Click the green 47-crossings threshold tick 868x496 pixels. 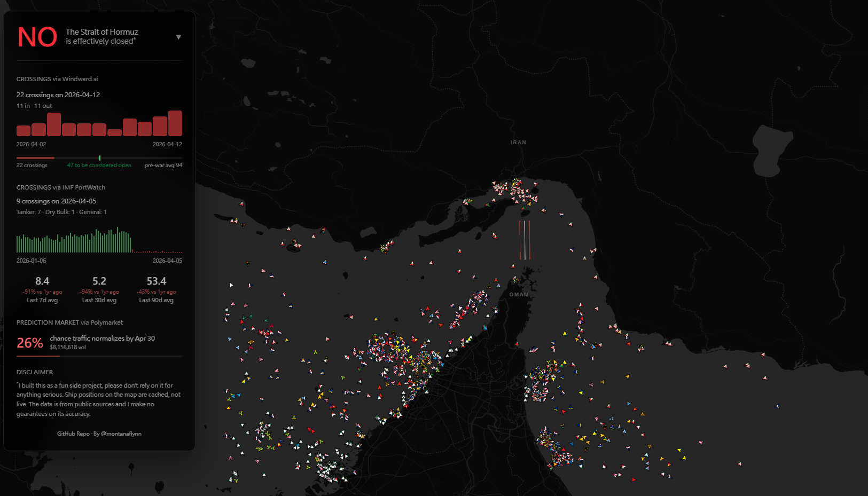100,158
